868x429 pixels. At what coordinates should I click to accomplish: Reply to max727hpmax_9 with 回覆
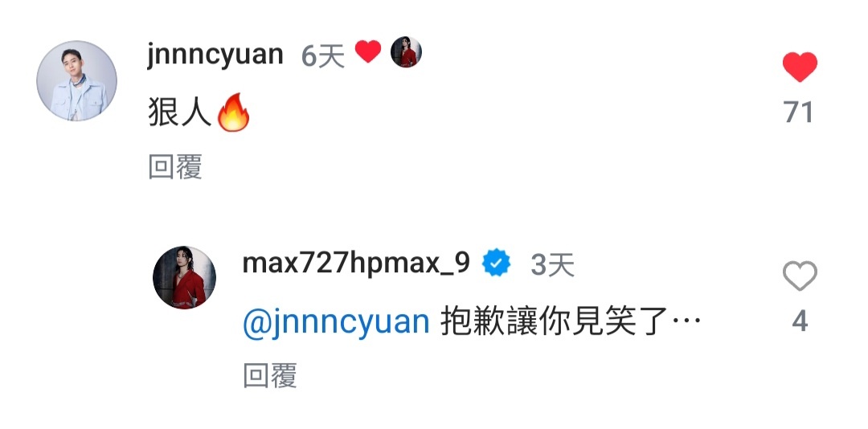(270, 375)
